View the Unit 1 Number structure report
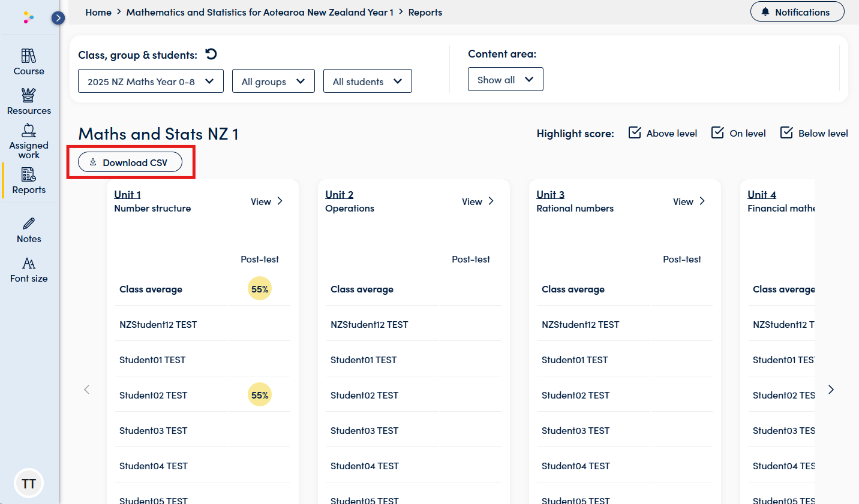859x504 pixels. (x=267, y=201)
